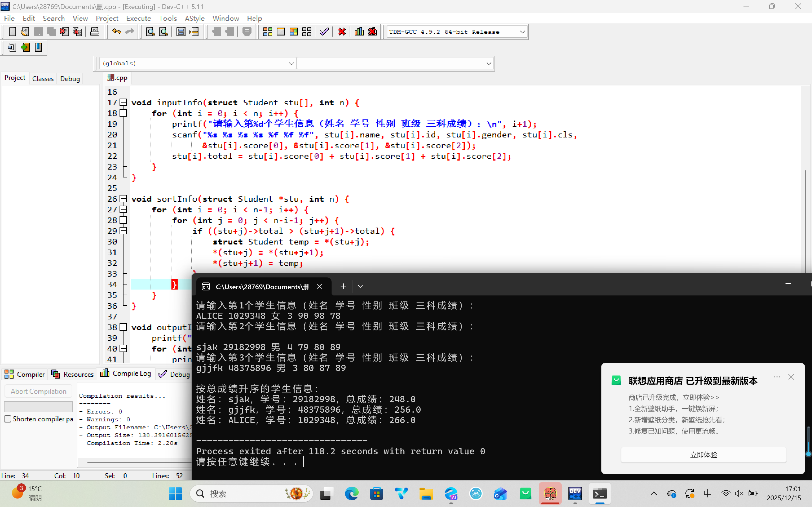Open the Execute menu
The image size is (812, 507).
click(138, 18)
